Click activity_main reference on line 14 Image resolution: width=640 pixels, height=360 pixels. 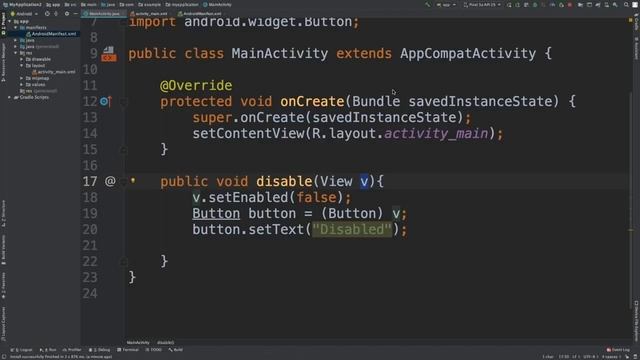436,133
